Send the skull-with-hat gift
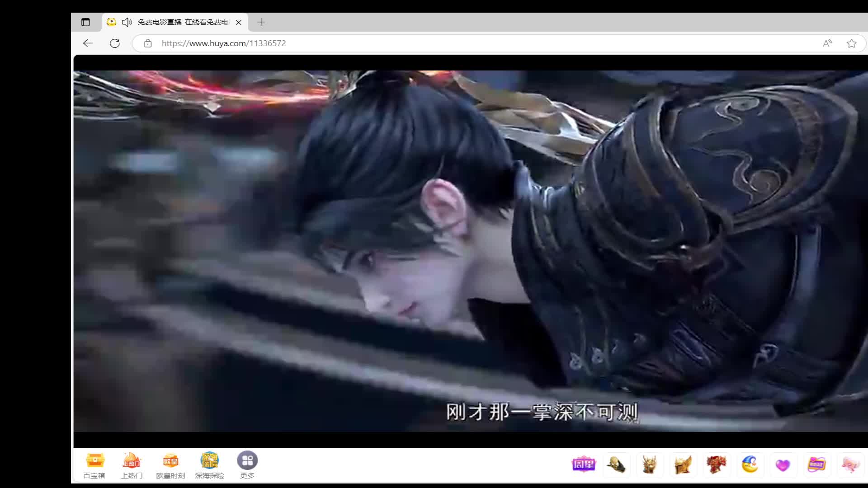Screen dimensions: 868x488 coord(617,465)
